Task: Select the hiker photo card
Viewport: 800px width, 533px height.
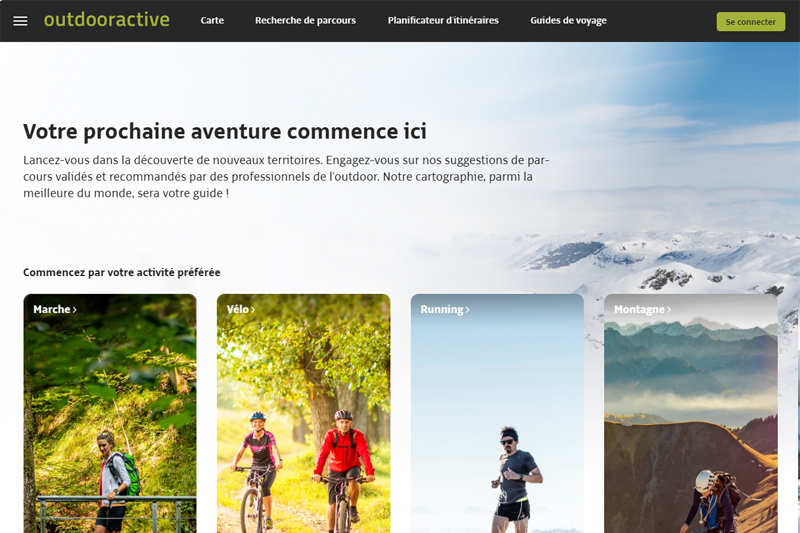Action: coord(110,413)
